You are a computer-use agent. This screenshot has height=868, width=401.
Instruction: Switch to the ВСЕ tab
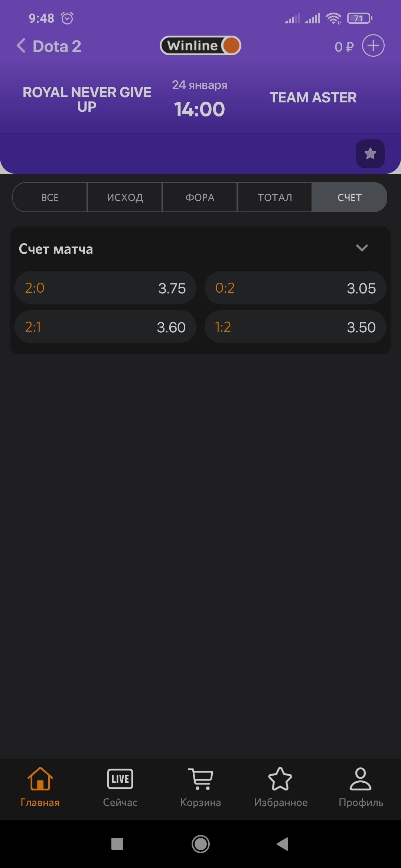point(50,197)
